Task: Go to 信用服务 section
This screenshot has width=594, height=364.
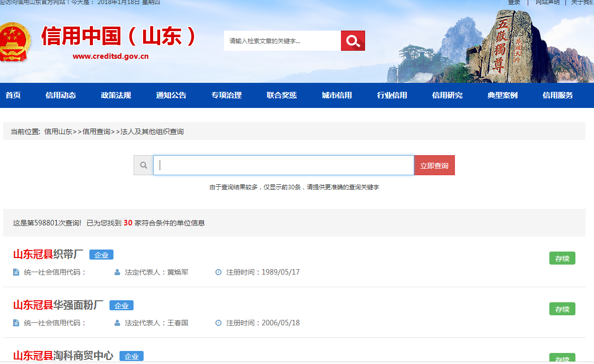Action: (x=558, y=95)
